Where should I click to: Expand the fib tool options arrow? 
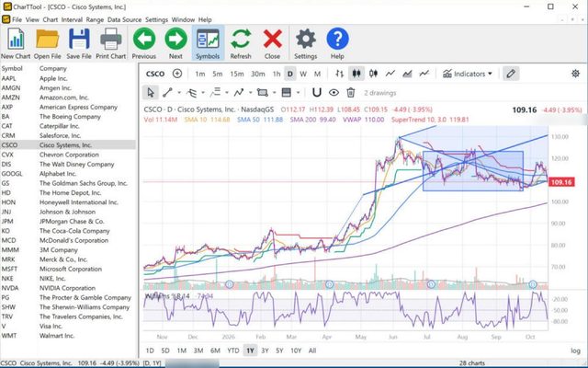(203, 93)
